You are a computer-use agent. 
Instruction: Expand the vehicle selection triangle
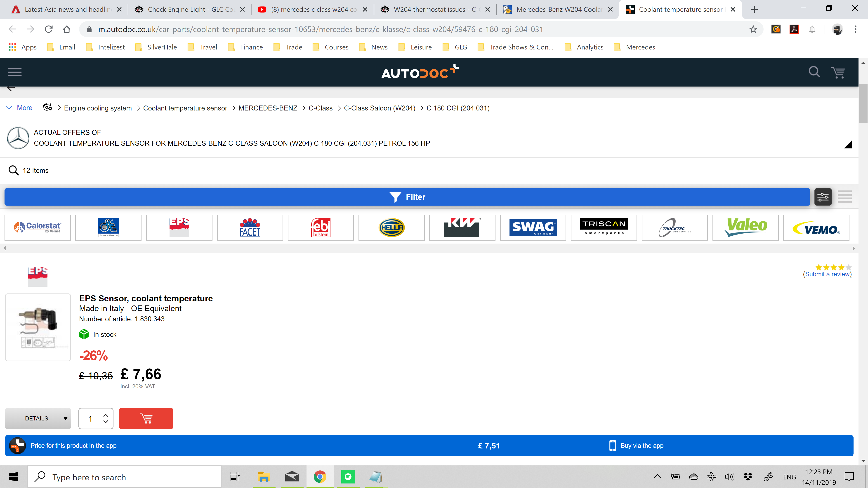click(848, 145)
